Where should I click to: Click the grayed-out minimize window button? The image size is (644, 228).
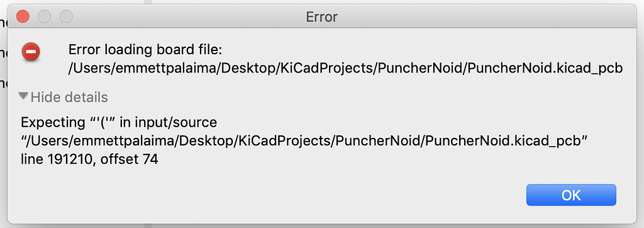point(45,17)
